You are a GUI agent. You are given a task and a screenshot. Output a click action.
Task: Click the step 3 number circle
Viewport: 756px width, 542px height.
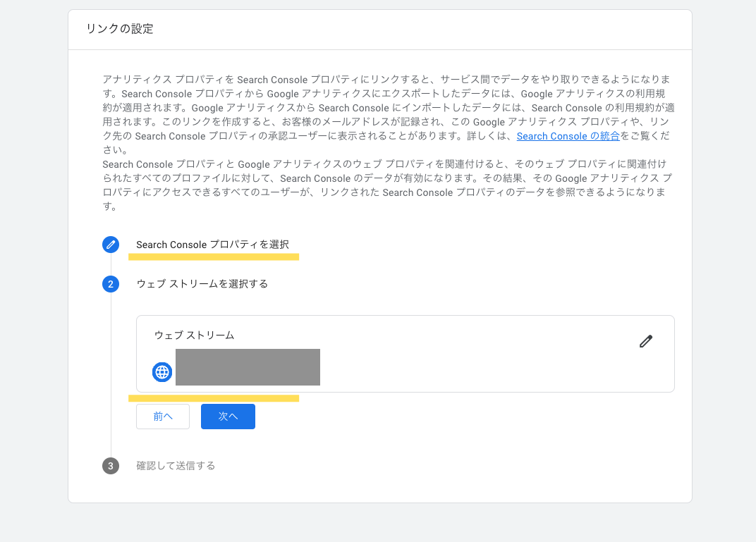pos(111,466)
